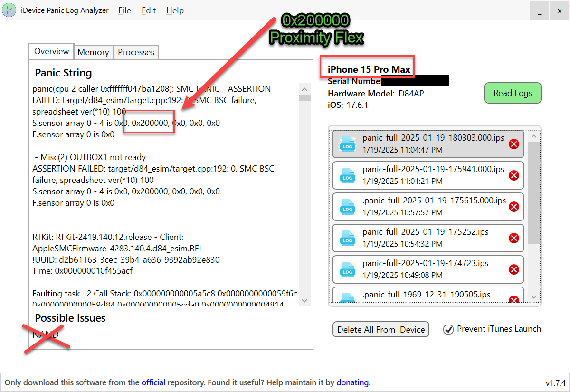This screenshot has height=392, width=570.
Task: Switch to the Processes tab
Action: coord(136,52)
